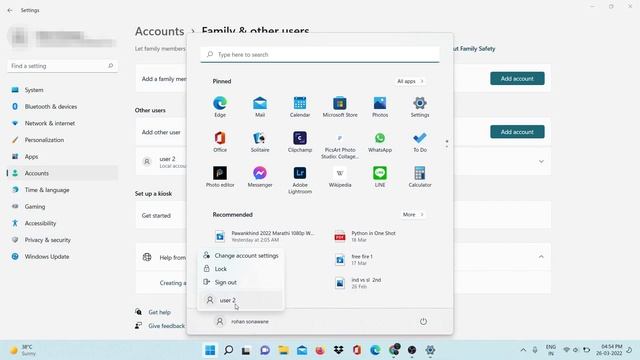The height and width of the screenshot is (360, 640).
Task: Open WhatsApp from pinned apps
Action: point(380,142)
